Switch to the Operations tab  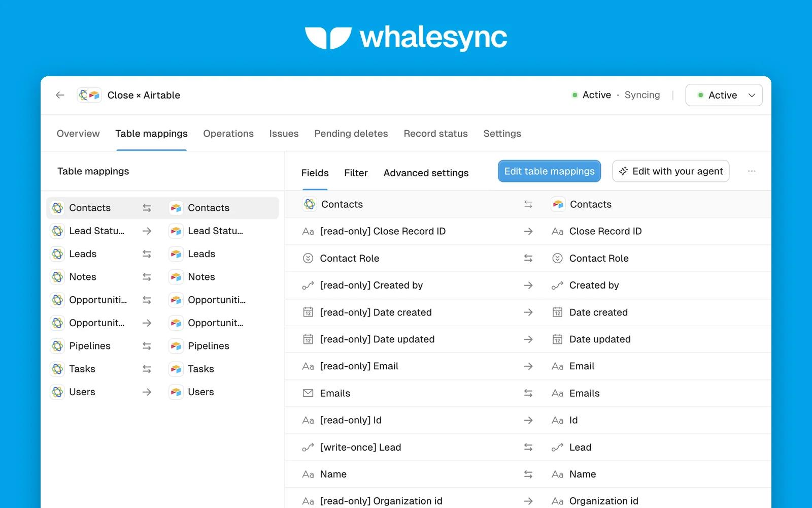pos(228,134)
